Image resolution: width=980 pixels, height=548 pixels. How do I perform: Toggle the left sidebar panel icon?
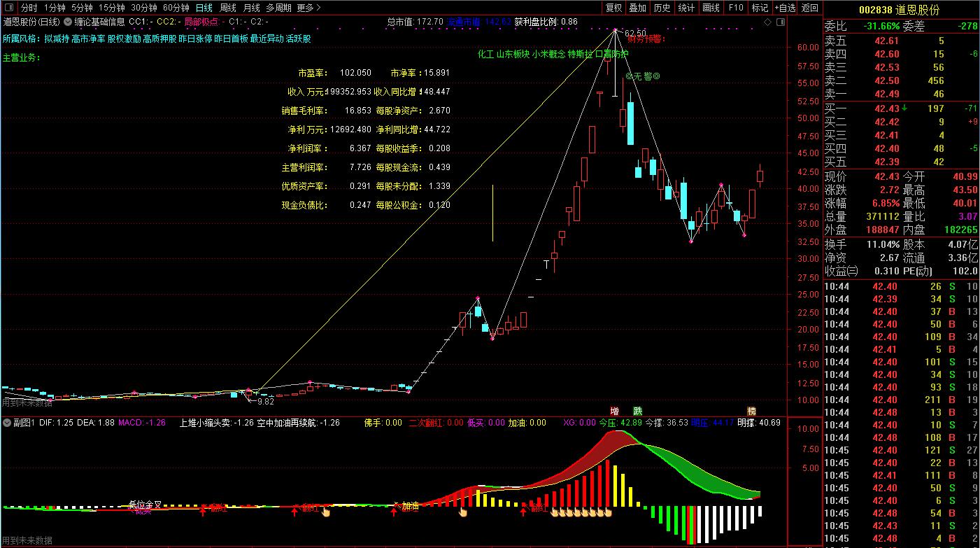8,8
